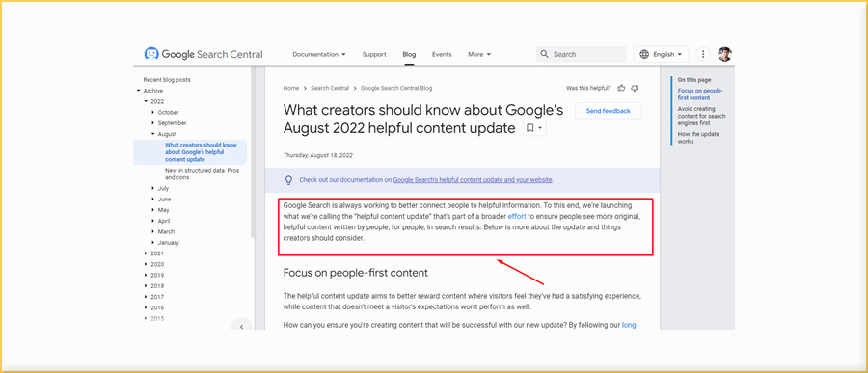Expand January in the archive
This screenshot has height=373, width=868.
152,242
